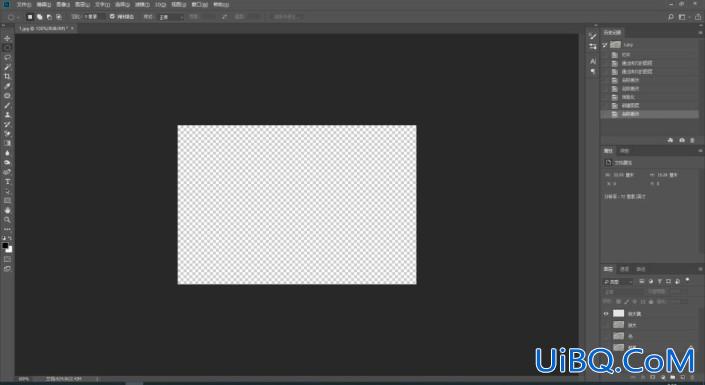Create new document from current history state
Image resolution: width=705 pixels, height=385 pixels.
pyautogui.click(x=670, y=140)
